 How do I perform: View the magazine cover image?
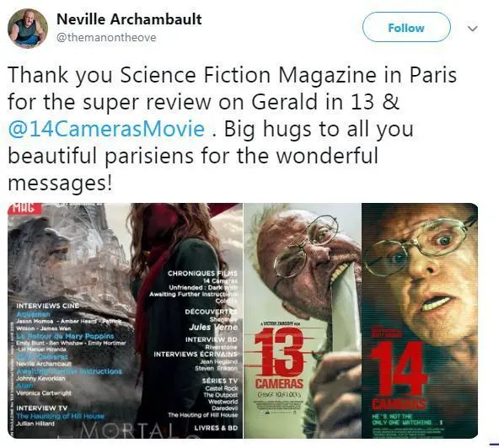(x=125, y=321)
